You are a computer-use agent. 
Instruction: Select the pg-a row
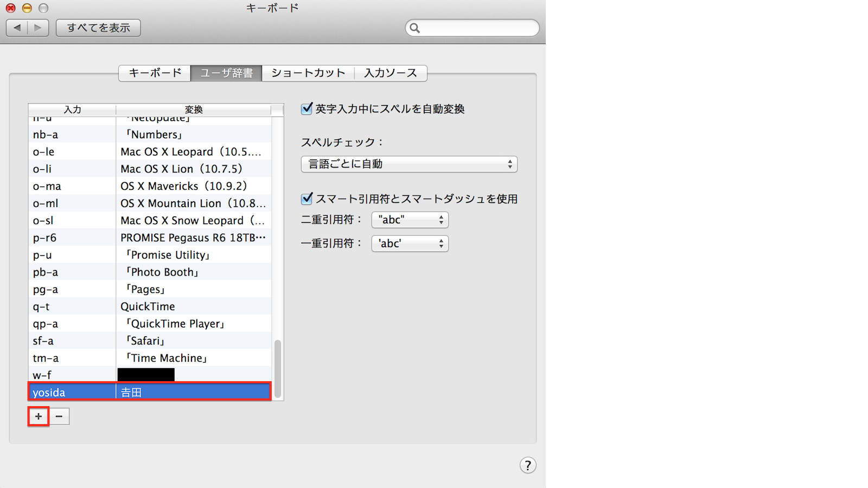(x=150, y=290)
